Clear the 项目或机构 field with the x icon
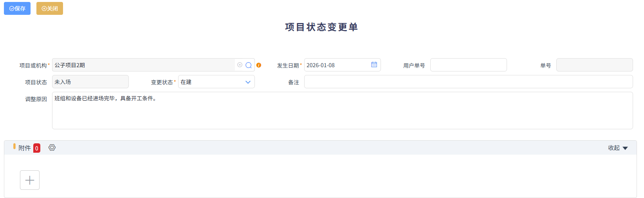644x198 pixels. [x=240, y=65]
